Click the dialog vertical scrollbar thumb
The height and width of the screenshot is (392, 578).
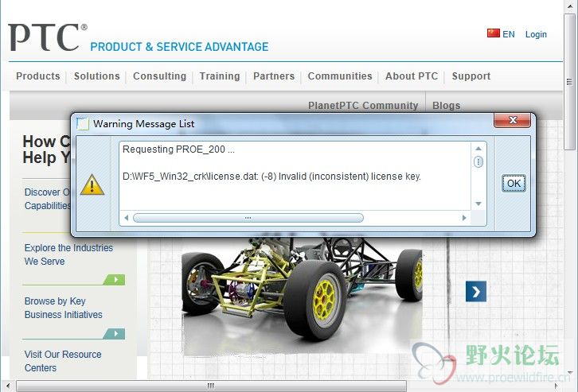coord(478,161)
